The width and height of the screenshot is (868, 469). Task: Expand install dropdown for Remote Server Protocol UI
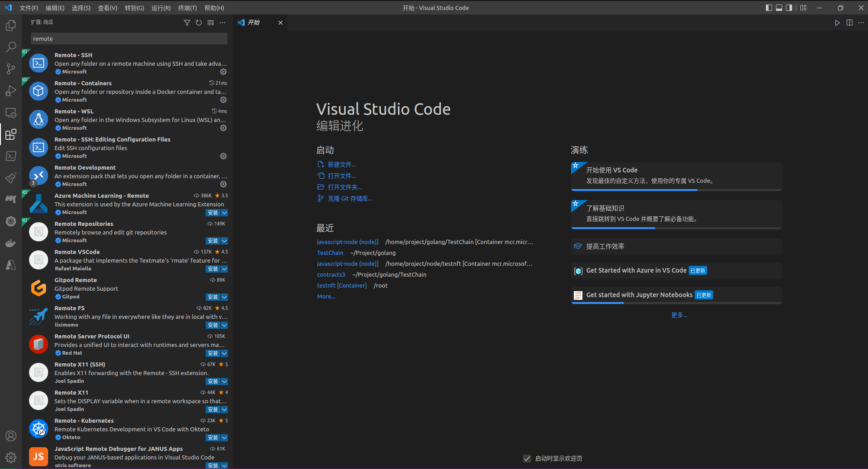tap(224, 353)
